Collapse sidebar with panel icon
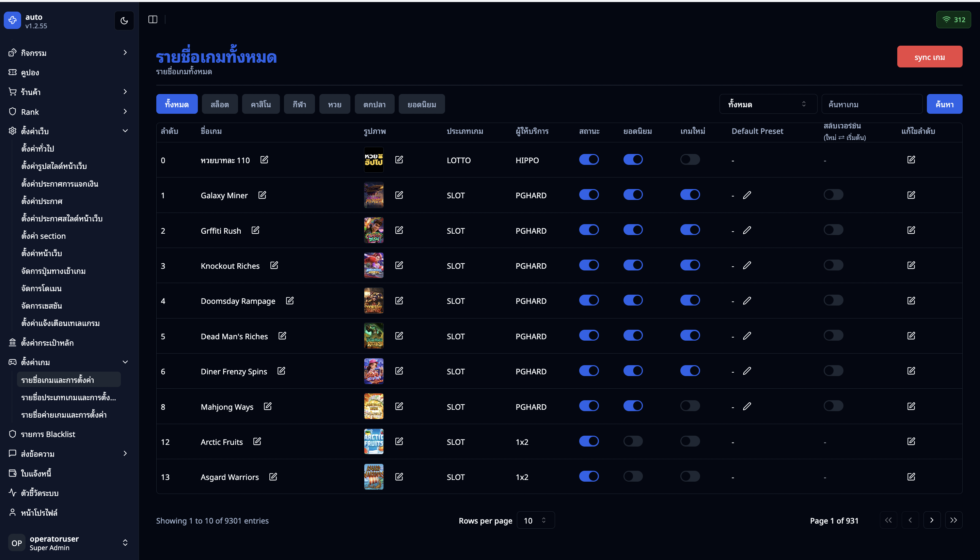The image size is (980, 560). click(x=153, y=19)
